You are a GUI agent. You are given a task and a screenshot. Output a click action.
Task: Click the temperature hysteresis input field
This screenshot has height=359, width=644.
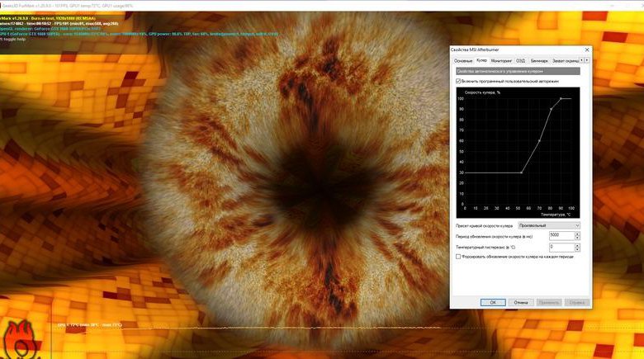561,248
